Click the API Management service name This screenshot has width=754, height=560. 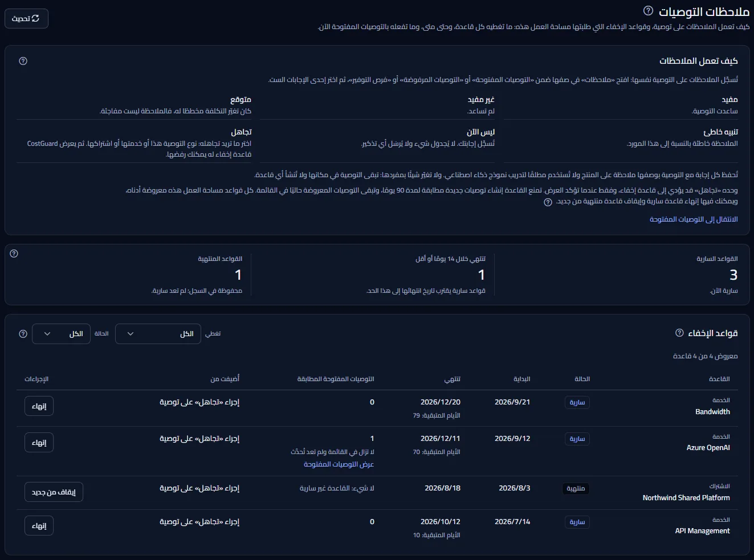click(702, 531)
